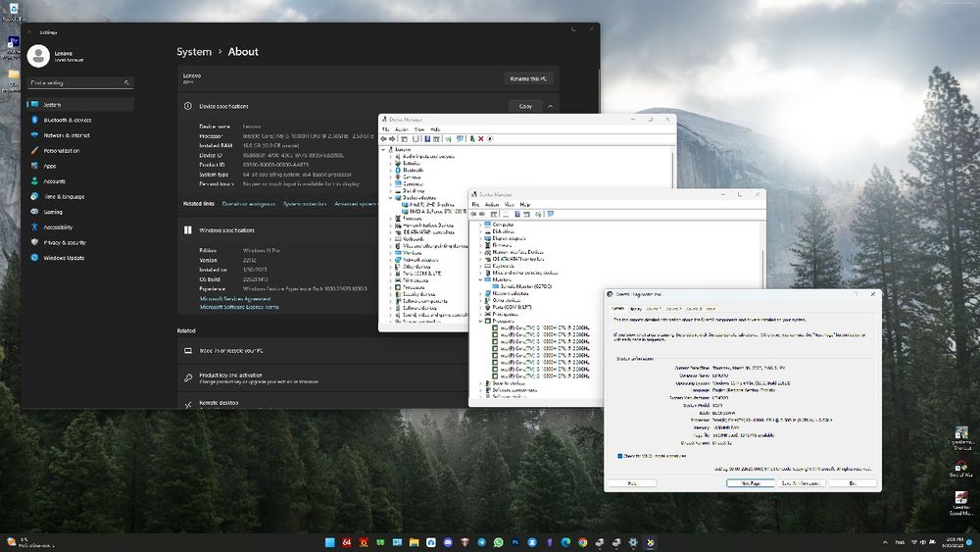Click Start button on the taskbar
The image size is (980, 552).
[x=330, y=542]
